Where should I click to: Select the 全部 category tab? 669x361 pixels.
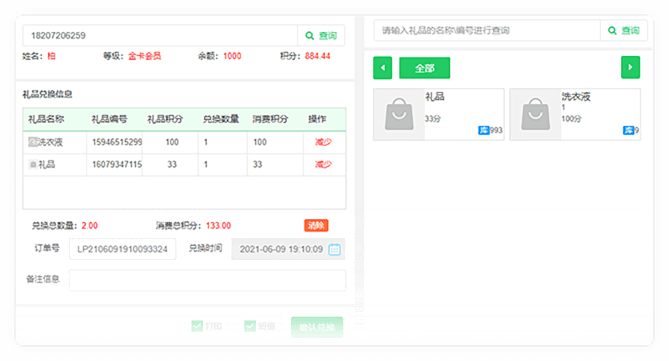click(425, 68)
